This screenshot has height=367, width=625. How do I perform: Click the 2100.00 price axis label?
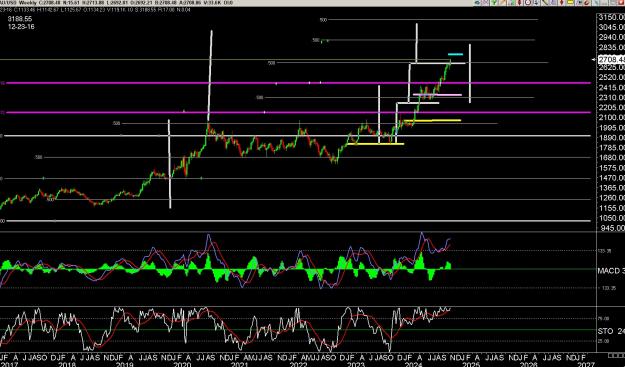(x=611, y=118)
